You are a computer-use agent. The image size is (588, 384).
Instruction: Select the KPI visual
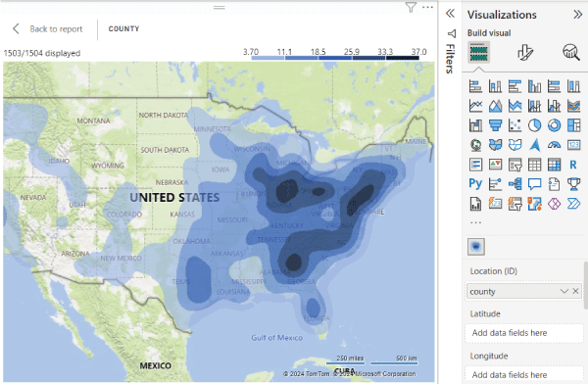pos(495,165)
